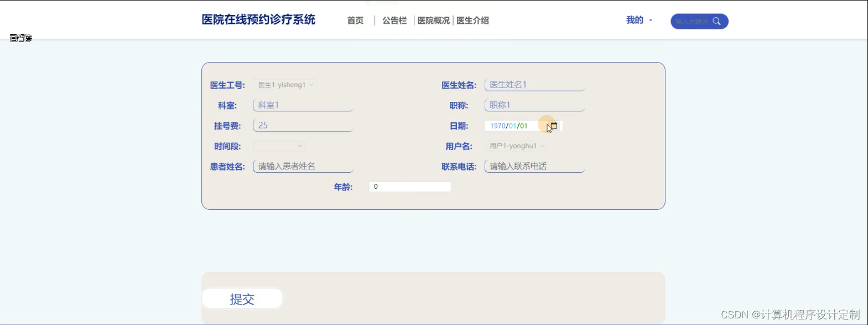
Task: Click the 提交 button
Action: [242, 298]
